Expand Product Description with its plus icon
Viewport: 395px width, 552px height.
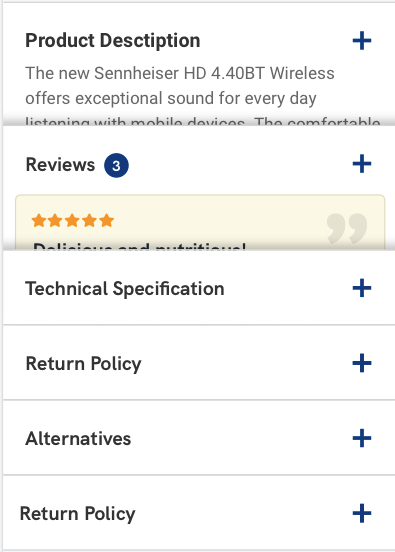pos(362,40)
